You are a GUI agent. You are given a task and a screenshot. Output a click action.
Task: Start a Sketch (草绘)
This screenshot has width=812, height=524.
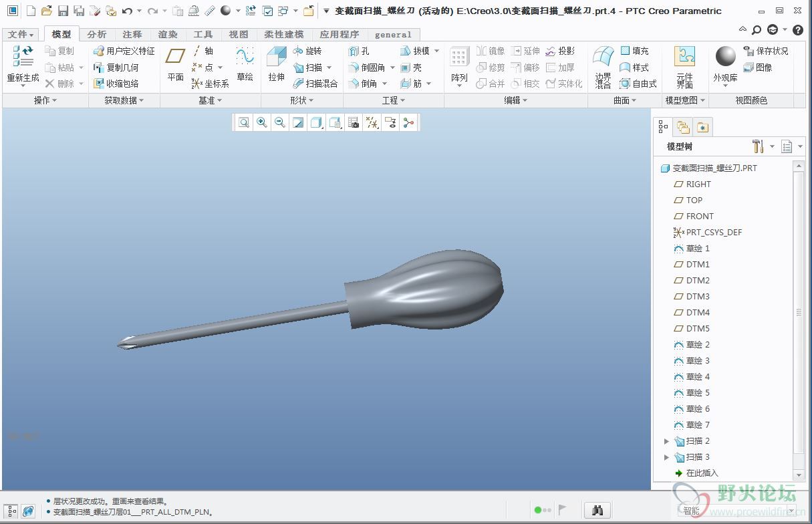point(245,65)
